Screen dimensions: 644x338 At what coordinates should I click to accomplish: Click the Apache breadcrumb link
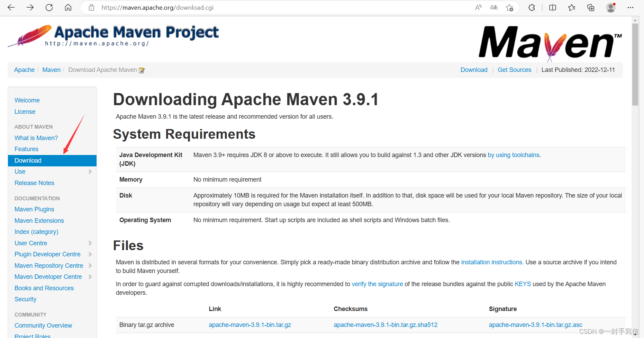point(24,70)
